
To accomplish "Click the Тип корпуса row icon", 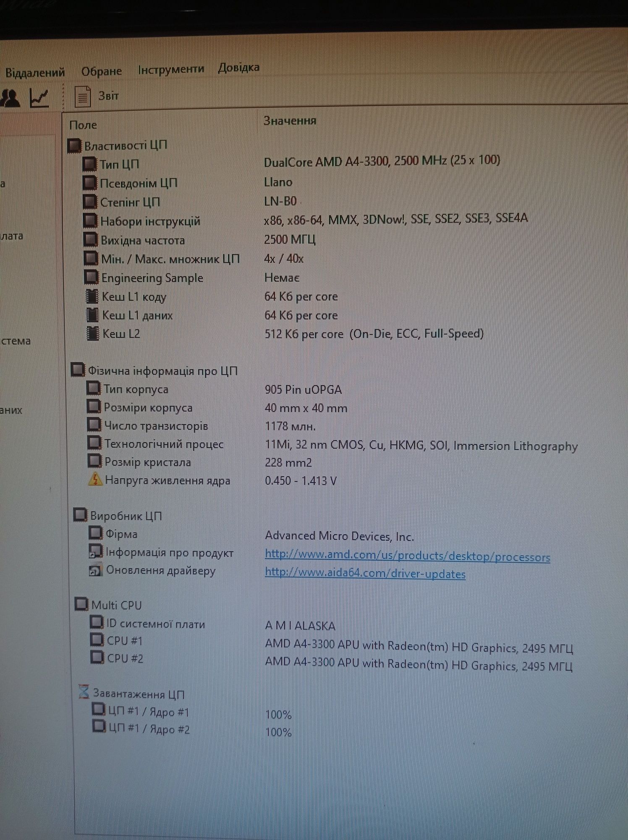I will pos(94,388).
